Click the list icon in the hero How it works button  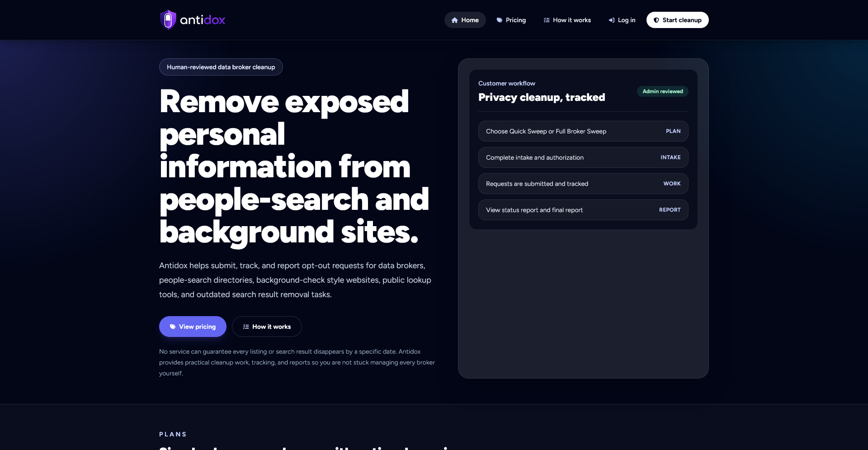246,327
